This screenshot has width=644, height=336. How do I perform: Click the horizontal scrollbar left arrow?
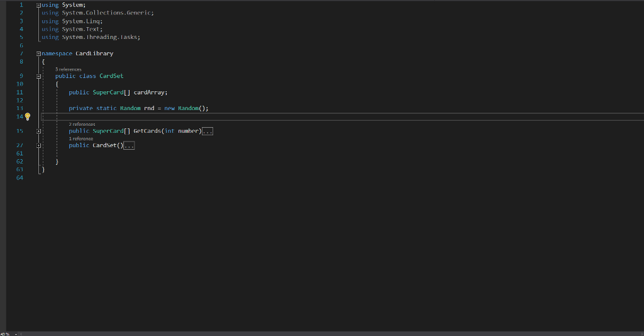click(x=21, y=334)
